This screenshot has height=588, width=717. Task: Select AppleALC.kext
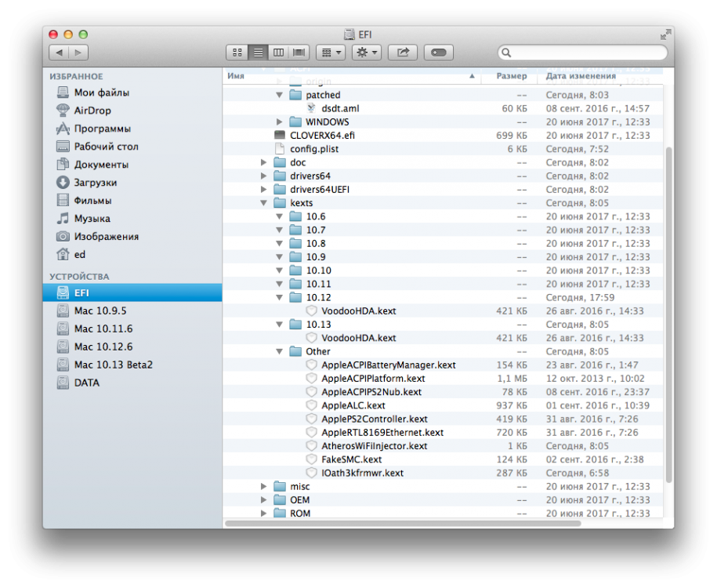tap(443, 405)
